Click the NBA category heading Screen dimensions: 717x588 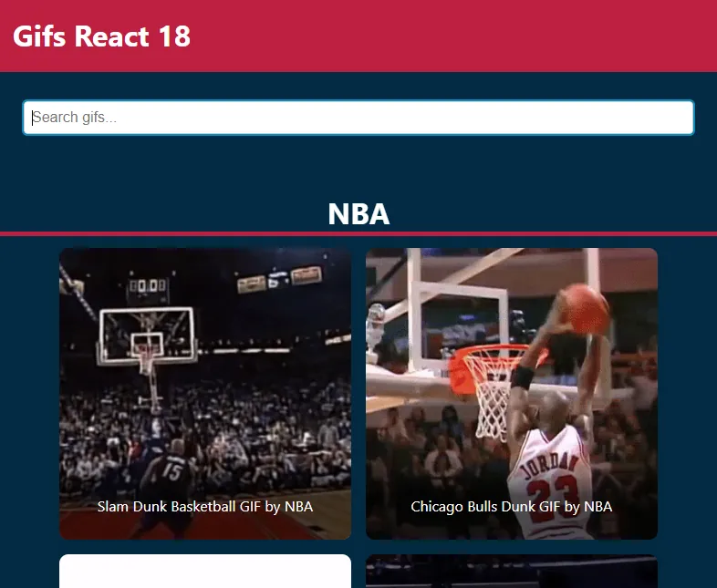click(x=358, y=213)
